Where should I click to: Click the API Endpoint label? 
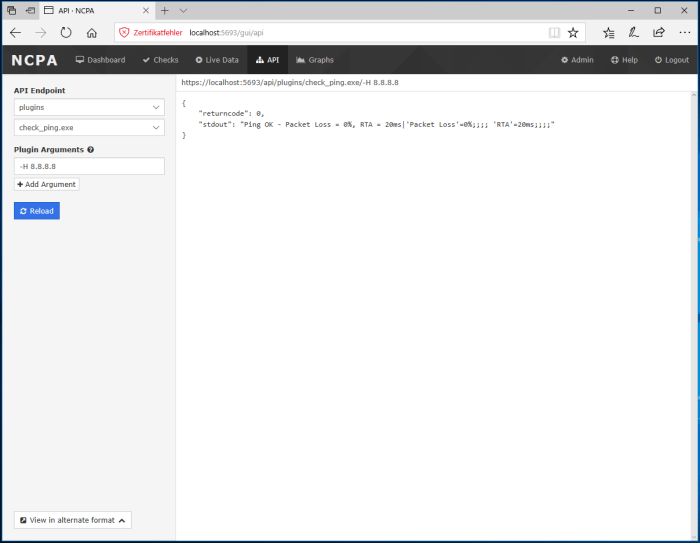tap(39, 91)
